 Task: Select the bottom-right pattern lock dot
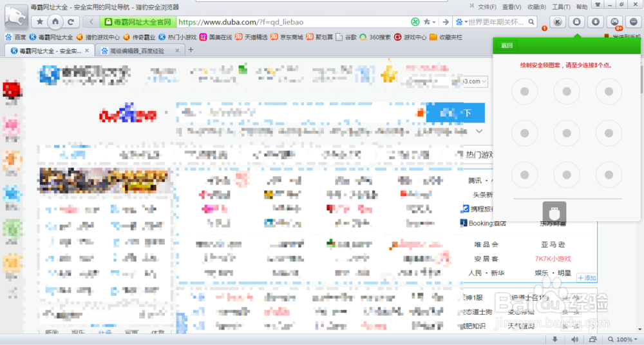[x=609, y=175]
